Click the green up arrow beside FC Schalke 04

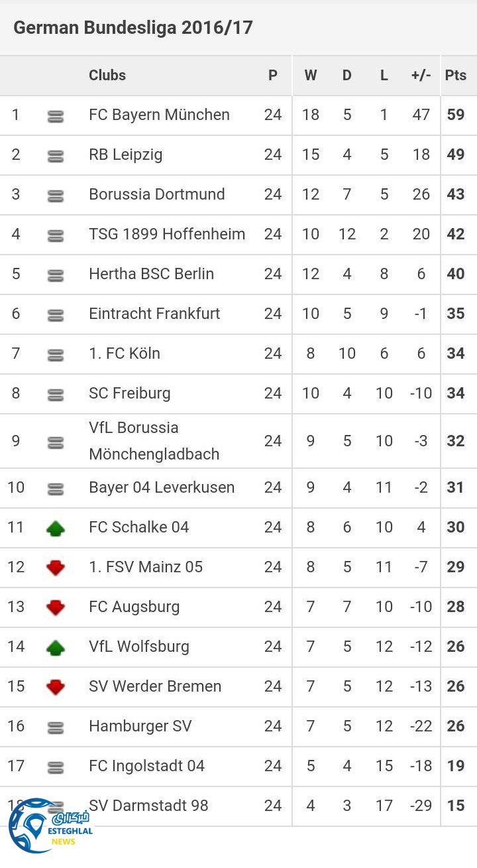tap(56, 528)
